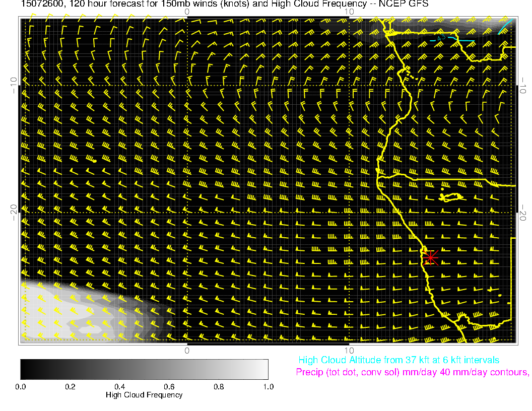Click the bottom-axis longitude label 0
The image size is (532, 411).
click(x=187, y=351)
